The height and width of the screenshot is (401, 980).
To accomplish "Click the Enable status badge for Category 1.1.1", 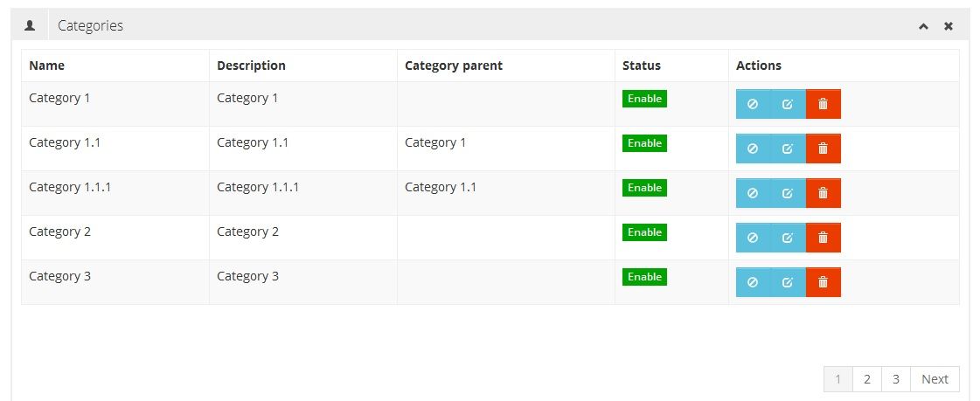I will tap(644, 188).
